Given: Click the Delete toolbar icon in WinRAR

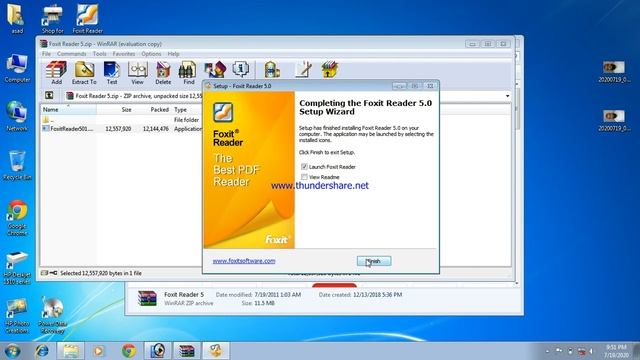Looking at the screenshot, I should tap(163, 73).
